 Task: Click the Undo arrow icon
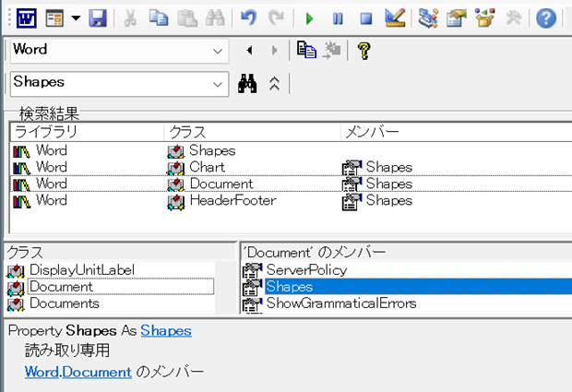249,18
